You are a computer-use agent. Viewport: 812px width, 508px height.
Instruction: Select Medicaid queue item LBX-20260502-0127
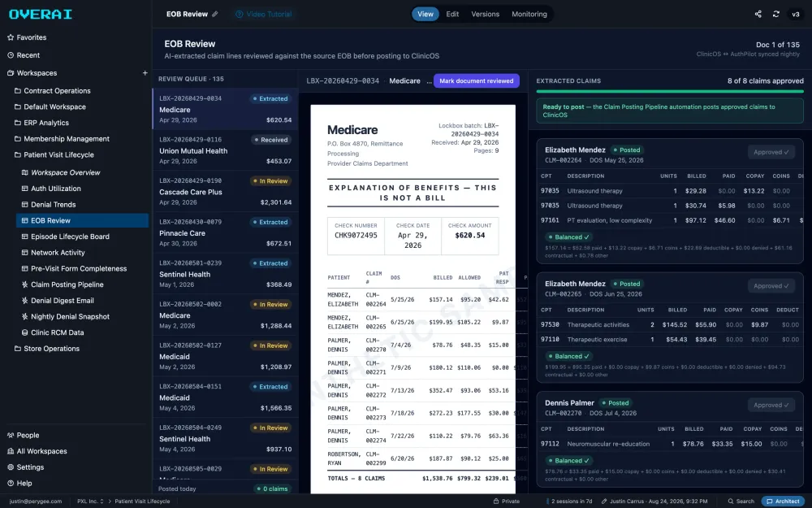pyautogui.click(x=225, y=356)
